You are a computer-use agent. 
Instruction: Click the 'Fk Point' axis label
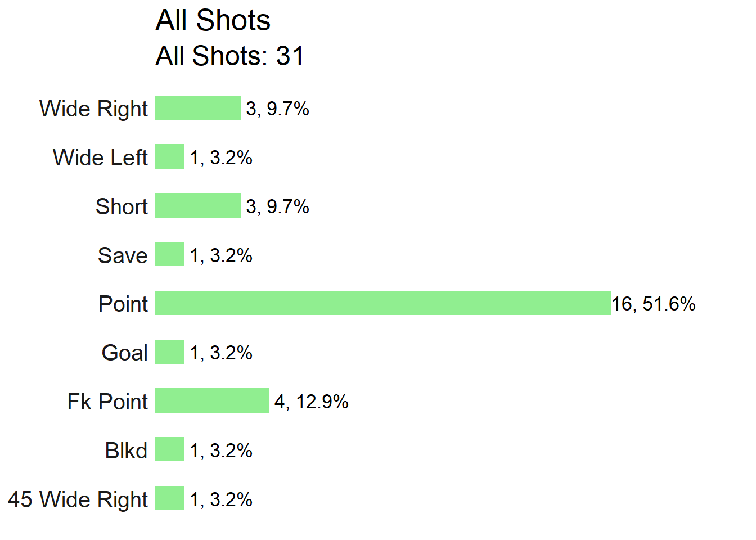point(107,402)
